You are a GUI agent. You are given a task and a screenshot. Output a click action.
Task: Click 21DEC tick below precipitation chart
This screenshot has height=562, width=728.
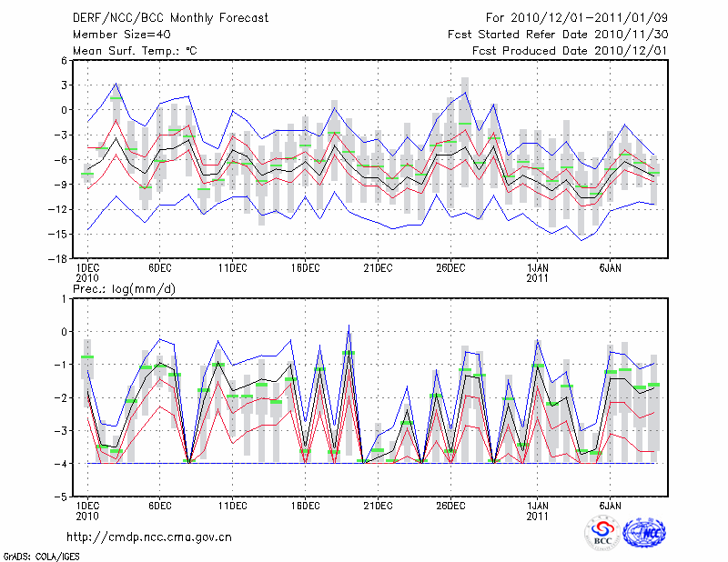pyautogui.click(x=378, y=505)
